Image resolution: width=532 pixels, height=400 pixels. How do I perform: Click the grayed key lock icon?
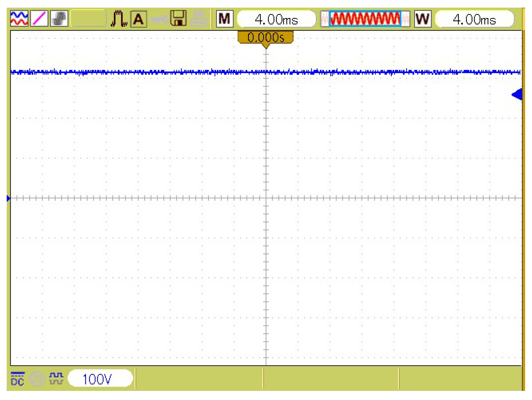pos(159,20)
